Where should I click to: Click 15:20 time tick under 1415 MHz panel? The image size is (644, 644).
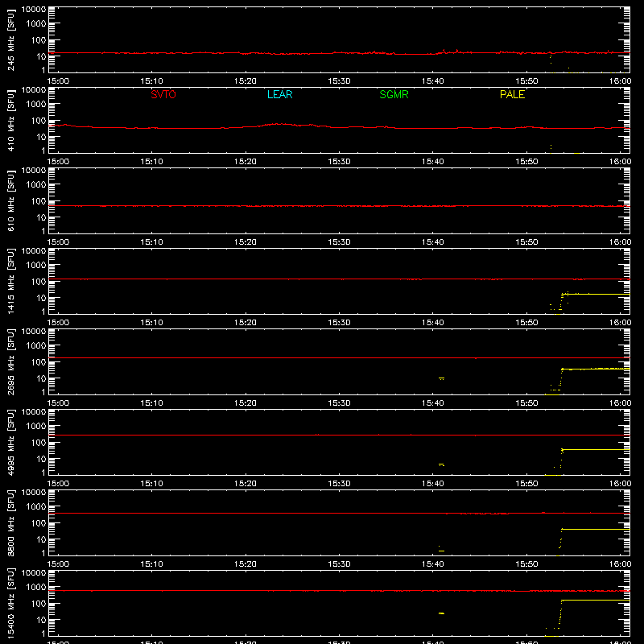[x=246, y=323]
